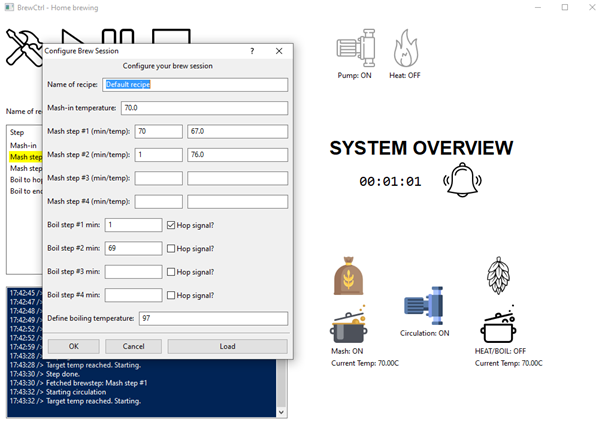Screen dimensions: 605x433
Task: Cancel the brew session configuration
Action: 133,346
